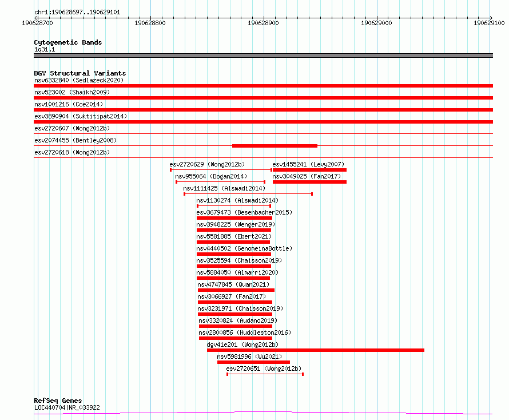Select the esv2720651 (Wong2012b) label
Image resolution: width=509 pixels, height=420 pixels.
click(x=264, y=369)
